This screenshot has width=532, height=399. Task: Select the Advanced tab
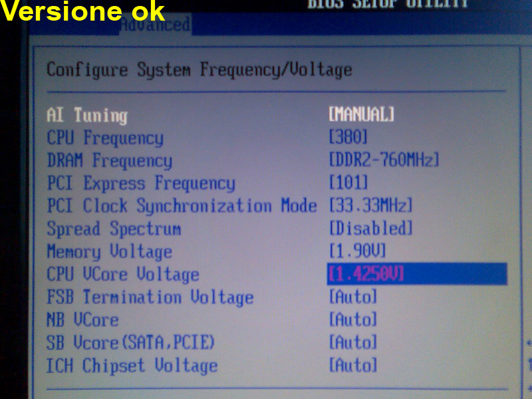156,25
